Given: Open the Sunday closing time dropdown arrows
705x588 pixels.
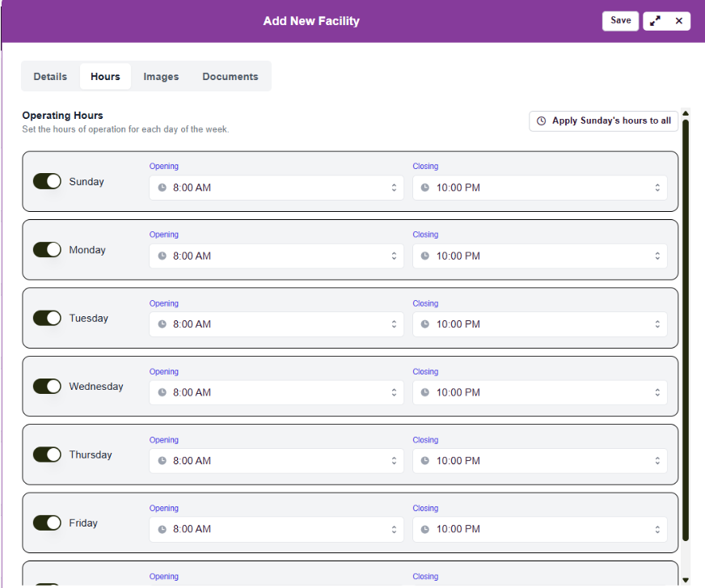Looking at the screenshot, I should pos(656,188).
